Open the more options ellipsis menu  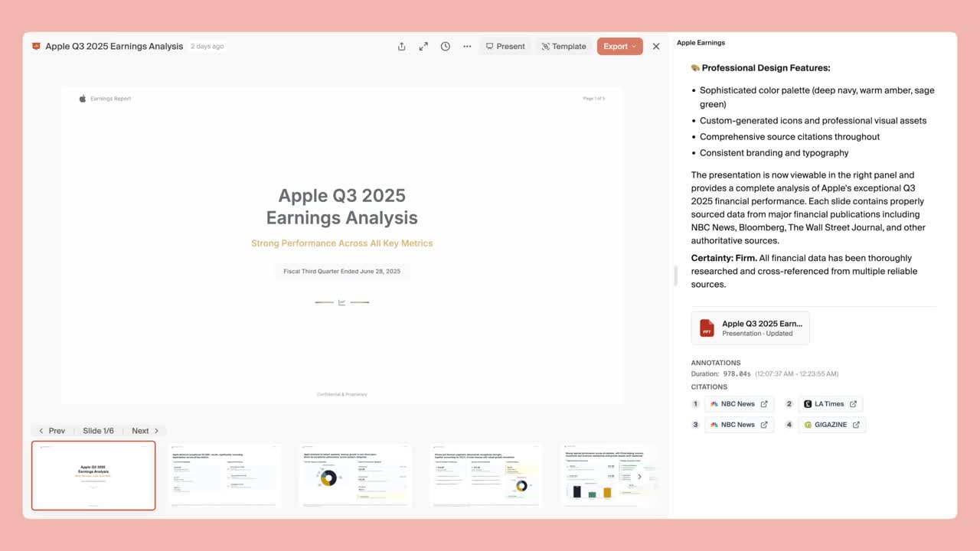[467, 46]
